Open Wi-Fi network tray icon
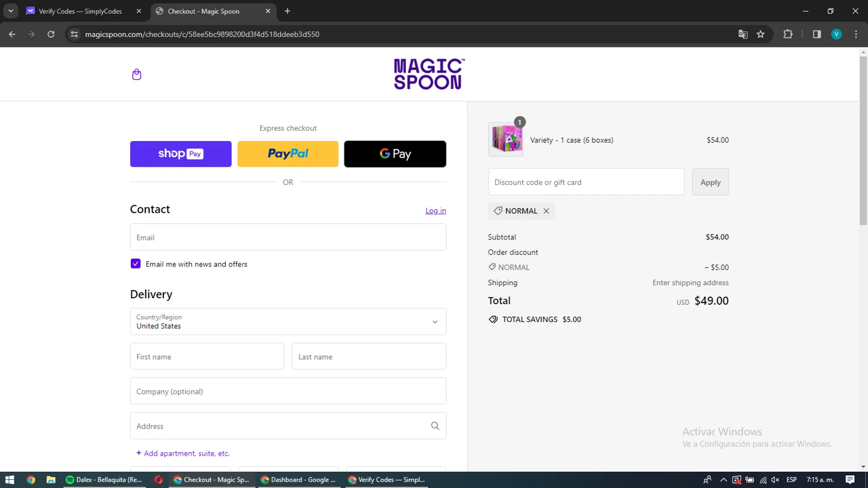 click(763, 480)
